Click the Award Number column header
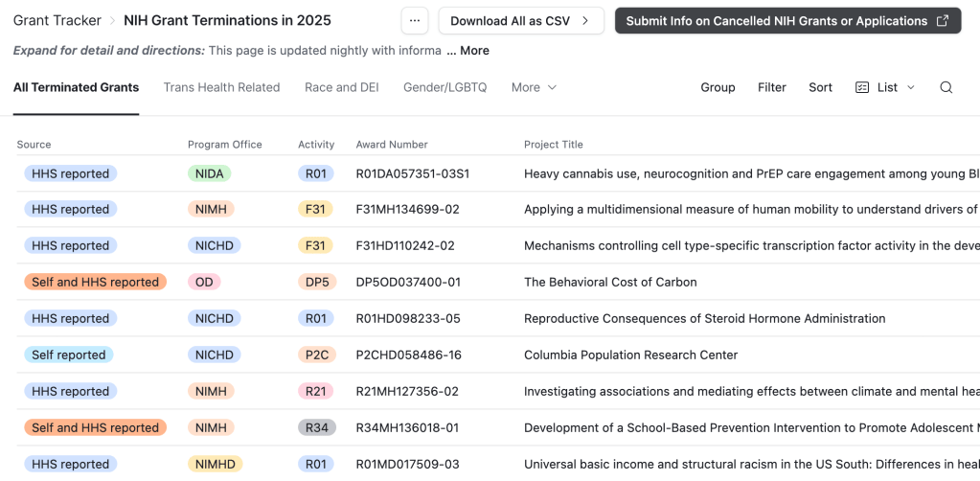Screen dimensions: 980x481 pos(392,145)
